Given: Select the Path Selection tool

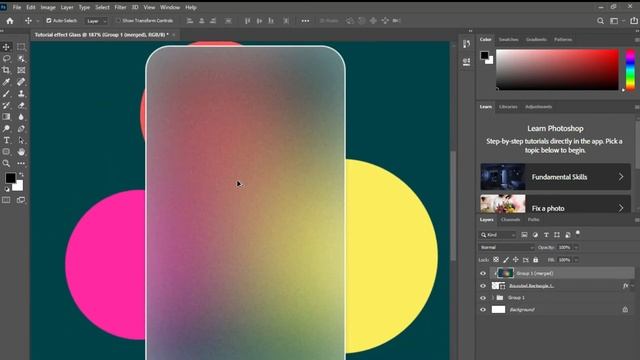Looking at the screenshot, I should click(x=21, y=140).
